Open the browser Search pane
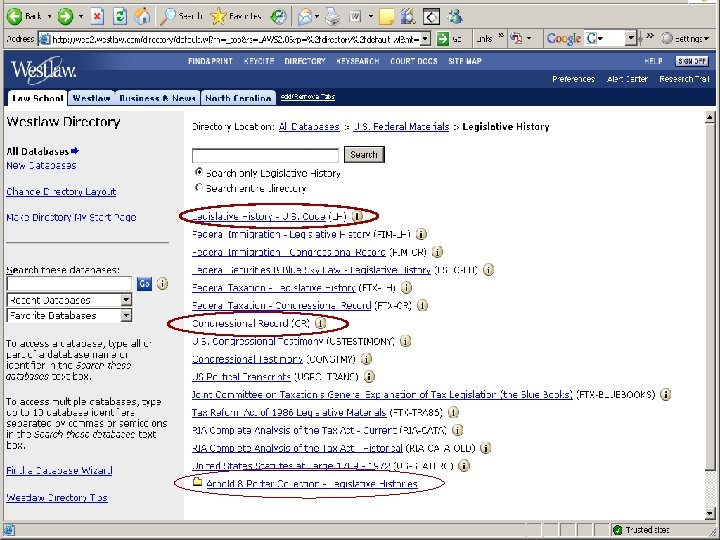 tap(181, 17)
